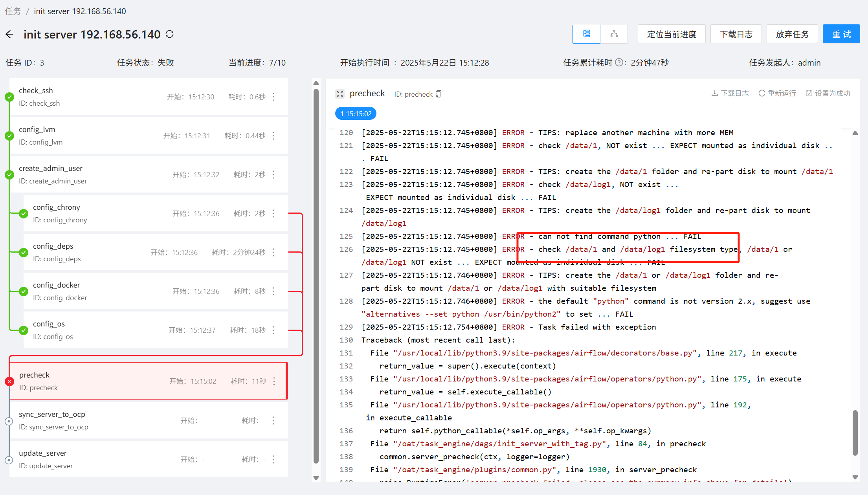Copy the precheck task ID
The width and height of the screenshot is (868, 495).
438,94
